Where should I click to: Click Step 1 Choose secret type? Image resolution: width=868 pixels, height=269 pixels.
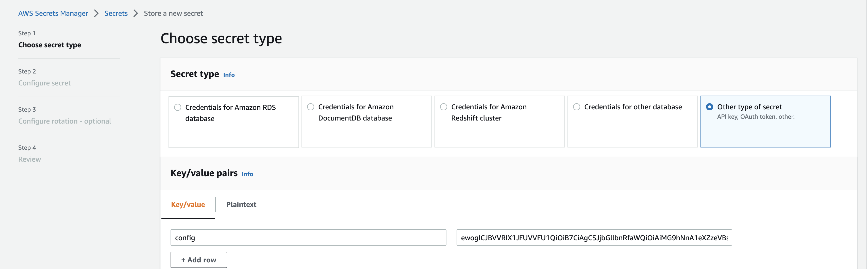(x=49, y=39)
